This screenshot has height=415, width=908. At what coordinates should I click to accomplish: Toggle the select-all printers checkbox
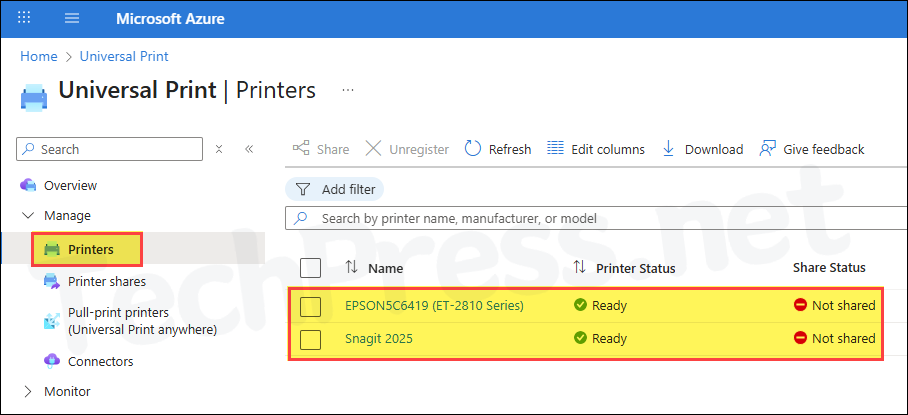pyautogui.click(x=310, y=268)
